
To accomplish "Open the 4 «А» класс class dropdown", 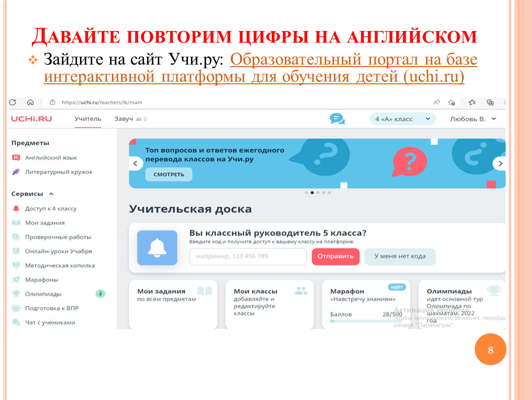I will (402, 119).
